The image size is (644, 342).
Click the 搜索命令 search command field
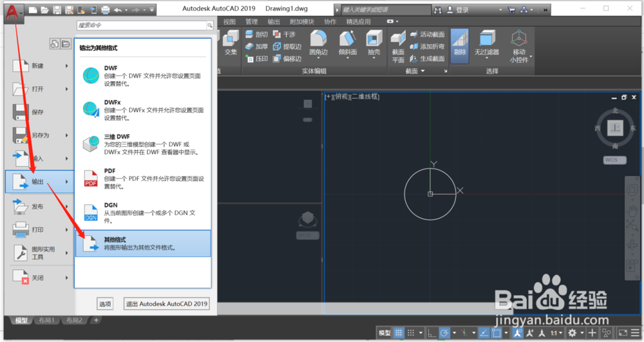click(x=142, y=26)
